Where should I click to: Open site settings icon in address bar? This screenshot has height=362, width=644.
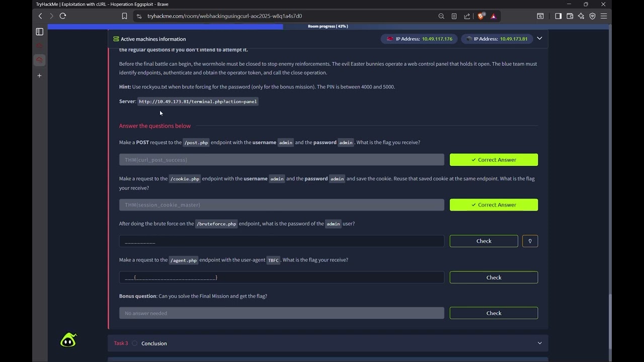coord(139,16)
